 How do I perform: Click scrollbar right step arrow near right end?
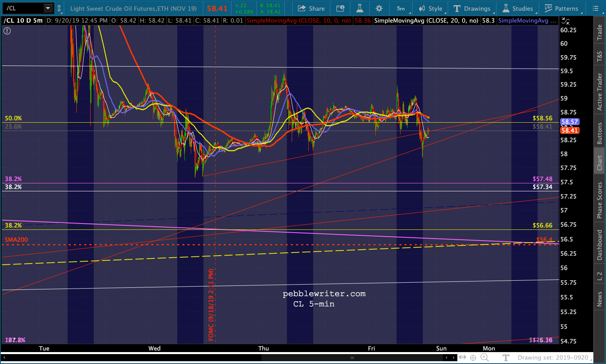point(453,358)
